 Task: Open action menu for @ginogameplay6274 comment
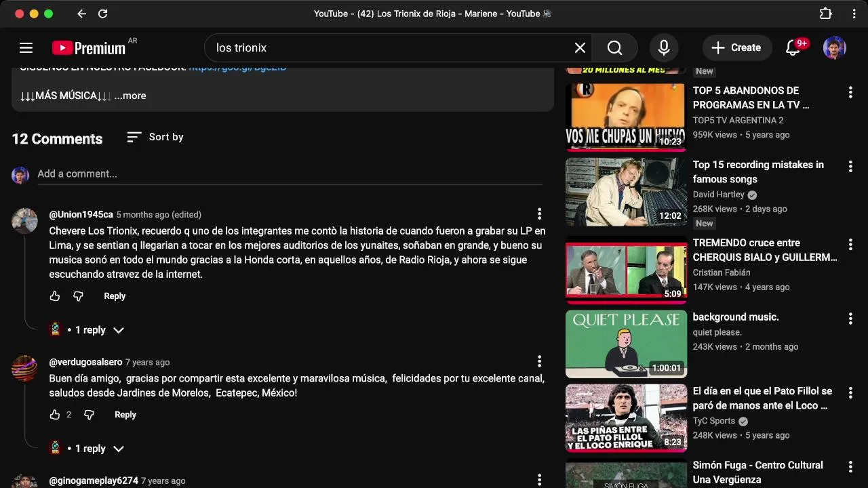coord(539,480)
